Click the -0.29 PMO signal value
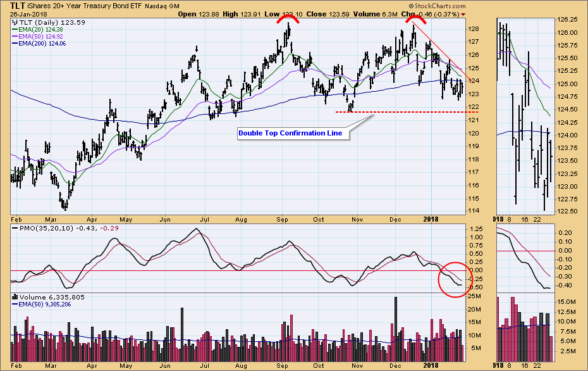 click(109, 228)
